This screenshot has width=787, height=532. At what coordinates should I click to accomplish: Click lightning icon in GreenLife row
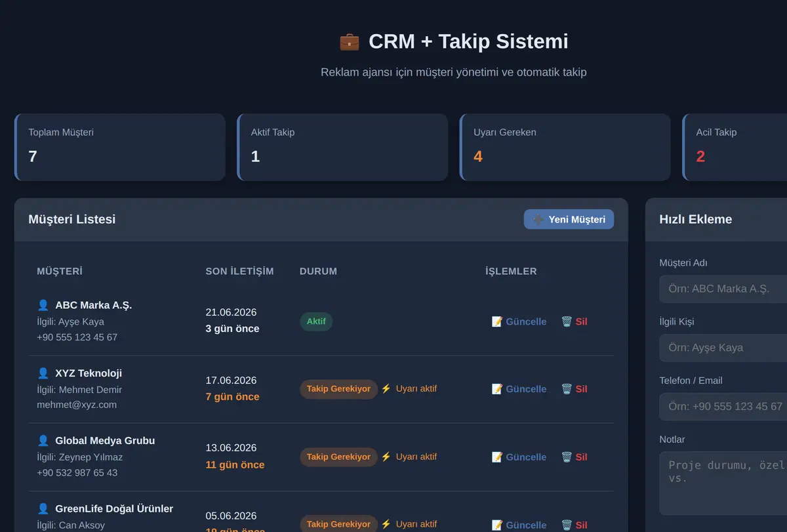point(386,524)
